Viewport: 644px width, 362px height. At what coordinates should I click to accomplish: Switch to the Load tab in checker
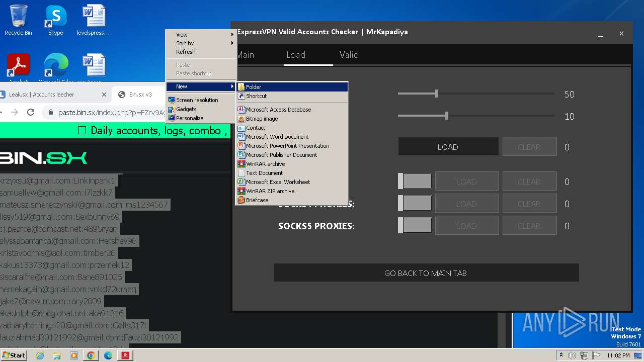click(296, 55)
